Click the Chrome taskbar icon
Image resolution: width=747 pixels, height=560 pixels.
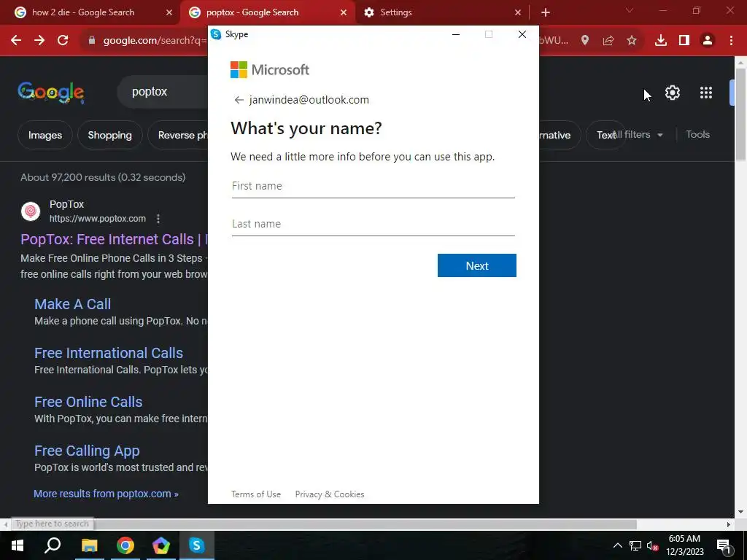(125, 545)
